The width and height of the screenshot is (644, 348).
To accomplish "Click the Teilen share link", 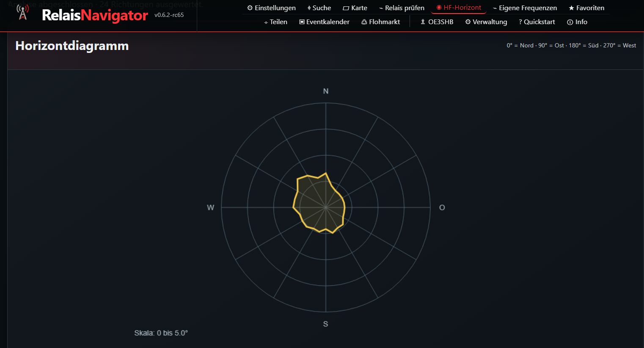I will coord(275,22).
